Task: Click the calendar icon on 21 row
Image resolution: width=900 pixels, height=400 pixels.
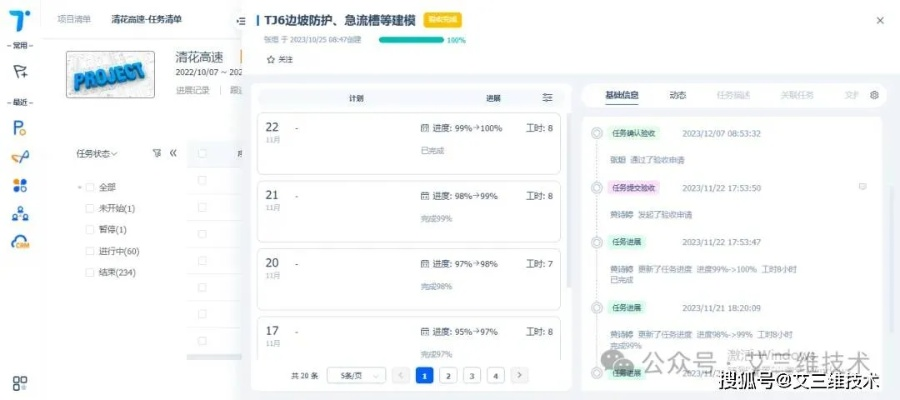Action: (425, 196)
